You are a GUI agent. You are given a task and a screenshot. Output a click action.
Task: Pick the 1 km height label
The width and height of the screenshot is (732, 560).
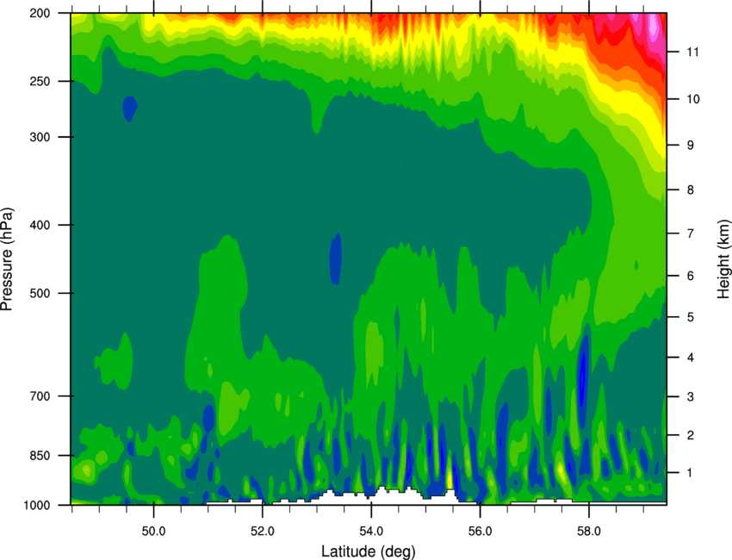(x=690, y=473)
